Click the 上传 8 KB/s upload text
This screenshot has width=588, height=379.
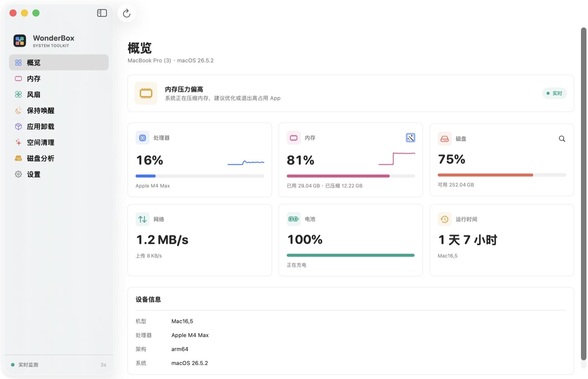149,256
